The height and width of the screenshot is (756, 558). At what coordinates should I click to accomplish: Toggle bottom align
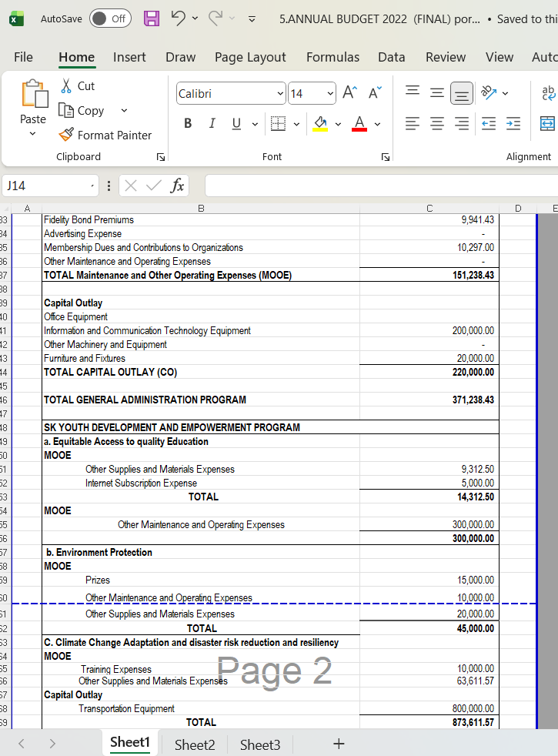pos(462,92)
